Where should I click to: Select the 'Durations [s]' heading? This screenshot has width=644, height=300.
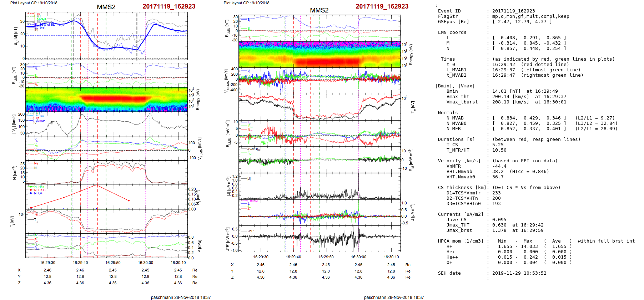click(x=456, y=139)
